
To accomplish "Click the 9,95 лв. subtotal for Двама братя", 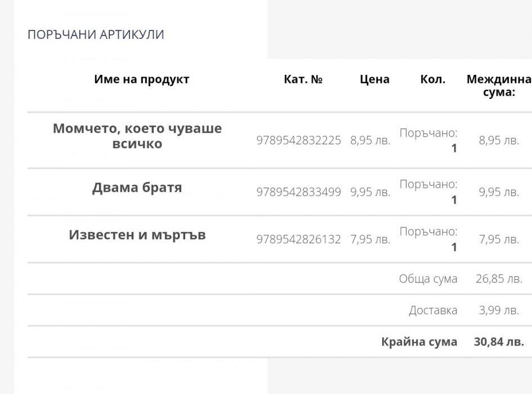I will 499,192.
